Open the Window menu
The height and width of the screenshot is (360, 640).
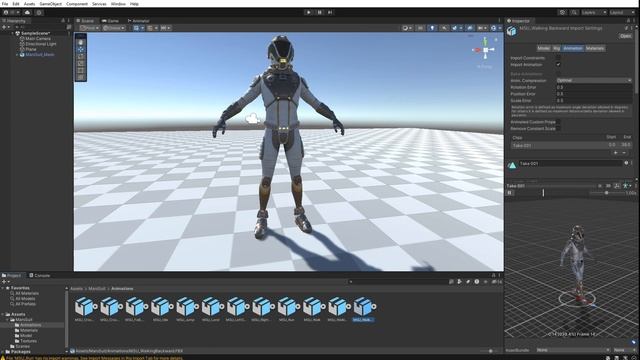118,4
